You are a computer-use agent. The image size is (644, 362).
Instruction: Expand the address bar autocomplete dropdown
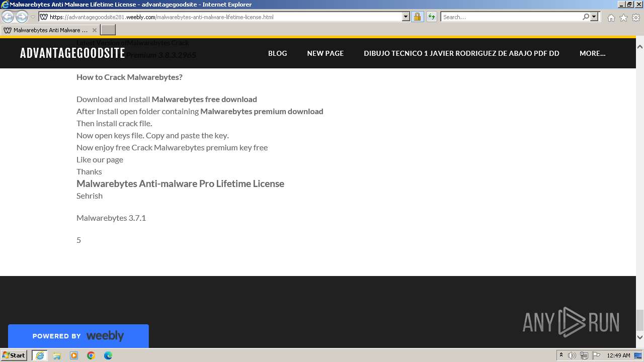click(x=406, y=17)
